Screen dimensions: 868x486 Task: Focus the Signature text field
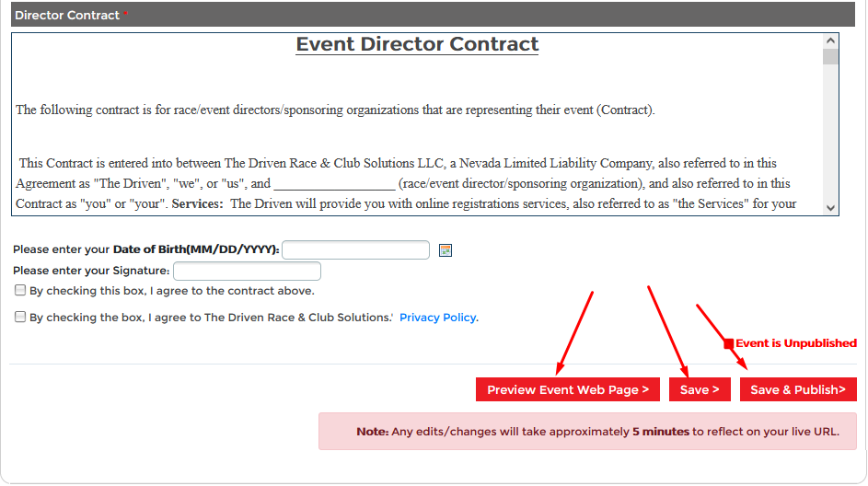tap(247, 272)
